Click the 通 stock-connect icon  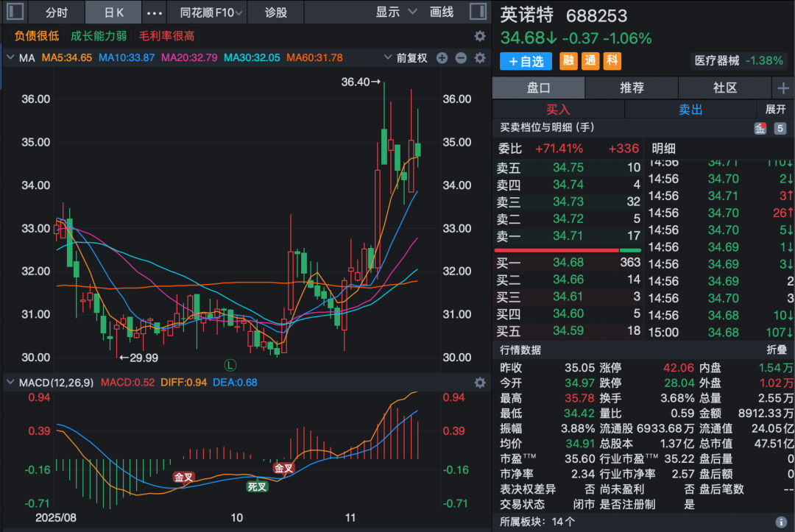pyautogui.click(x=590, y=62)
